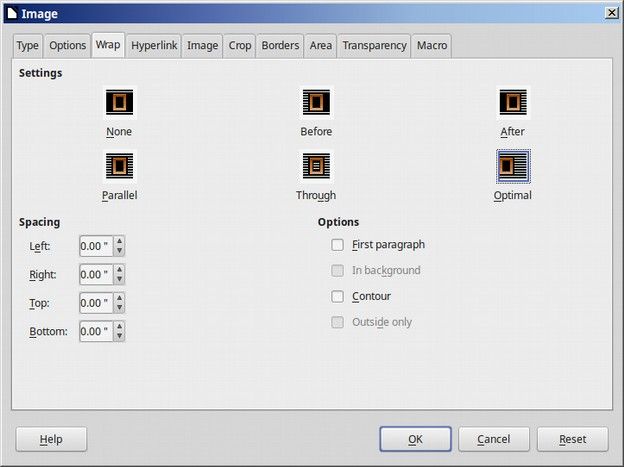Click the Left spacing input field
The image size is (624, 467).
pos(97,246)
